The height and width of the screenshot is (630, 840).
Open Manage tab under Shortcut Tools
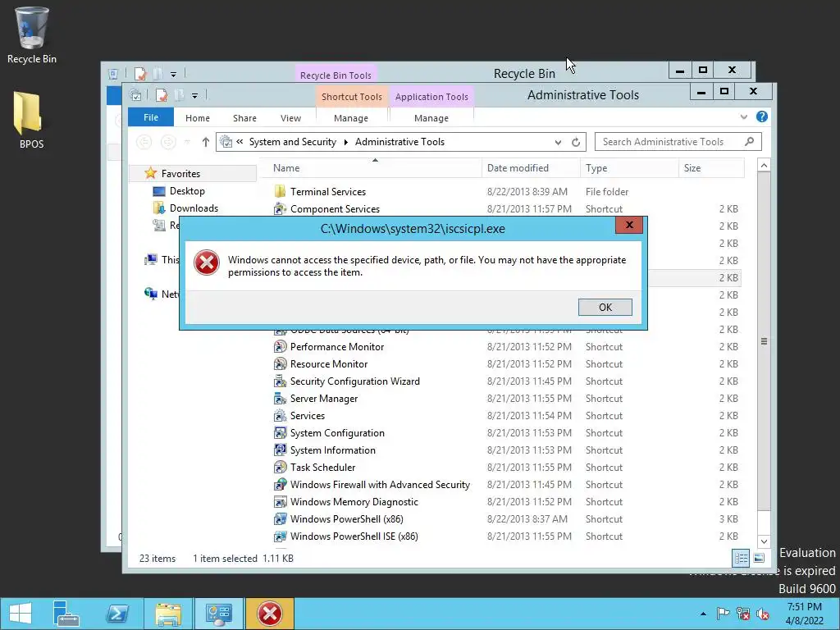351,118
